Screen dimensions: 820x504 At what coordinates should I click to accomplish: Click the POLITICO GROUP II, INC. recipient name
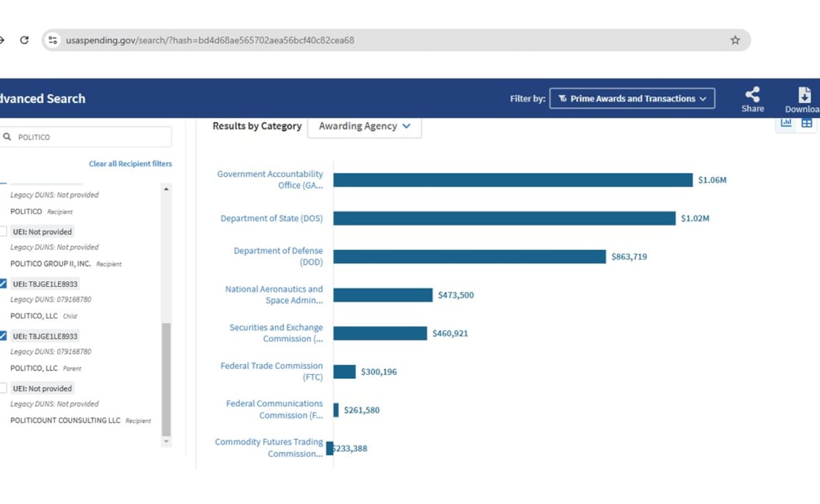coord(51,264)
